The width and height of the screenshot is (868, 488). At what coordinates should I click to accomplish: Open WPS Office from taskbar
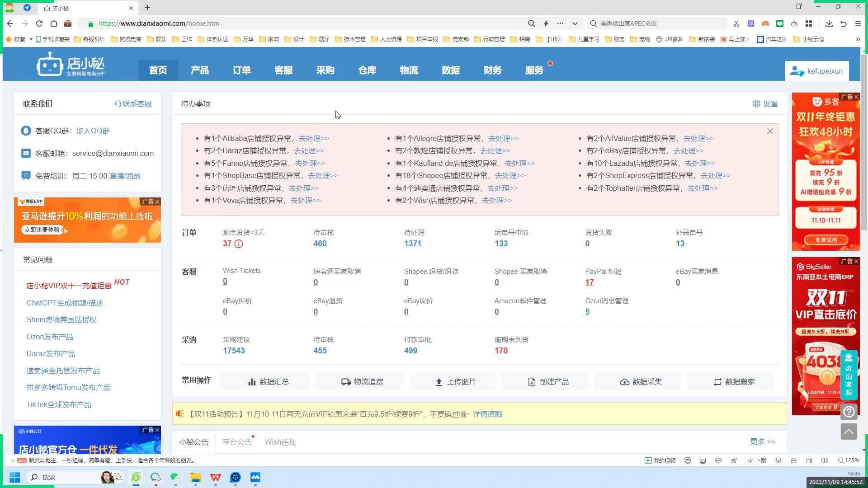pyautogui.click(x=216, y=477)
